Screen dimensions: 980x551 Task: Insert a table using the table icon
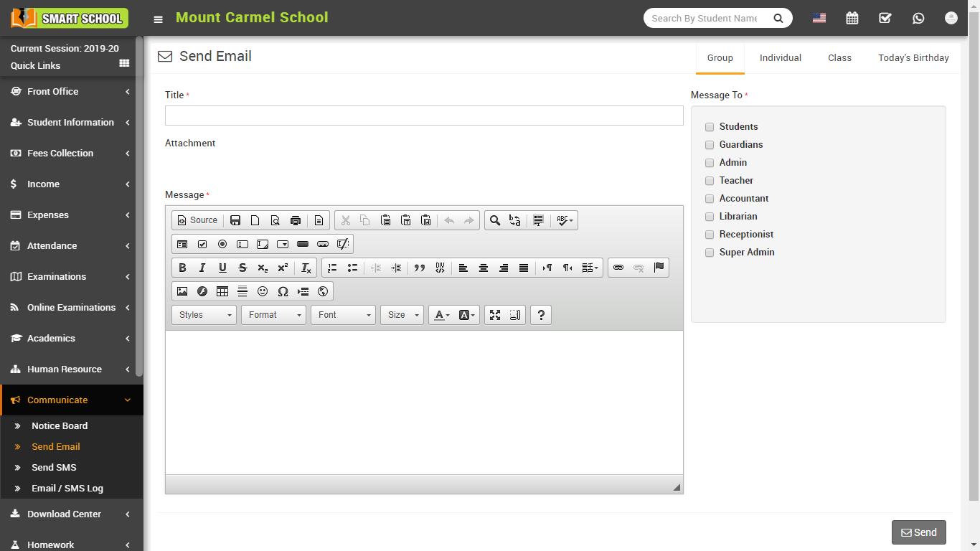[222, 291]
